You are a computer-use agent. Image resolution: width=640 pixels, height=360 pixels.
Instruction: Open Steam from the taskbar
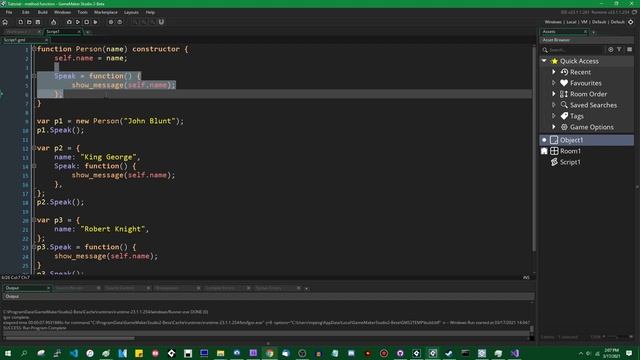[x=449, y=353]
